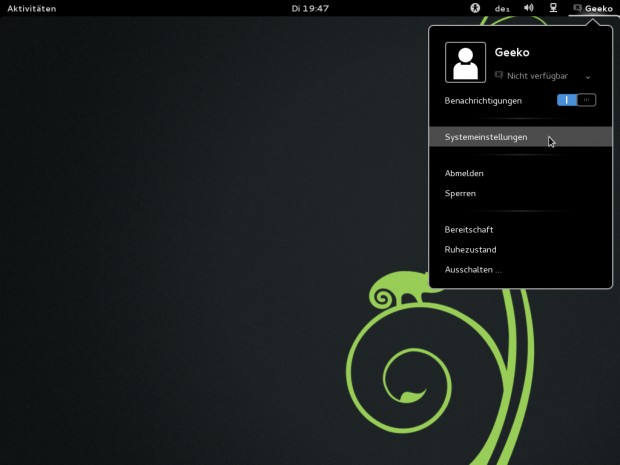Click the Geeko name in the user menu

click(512, 52)
